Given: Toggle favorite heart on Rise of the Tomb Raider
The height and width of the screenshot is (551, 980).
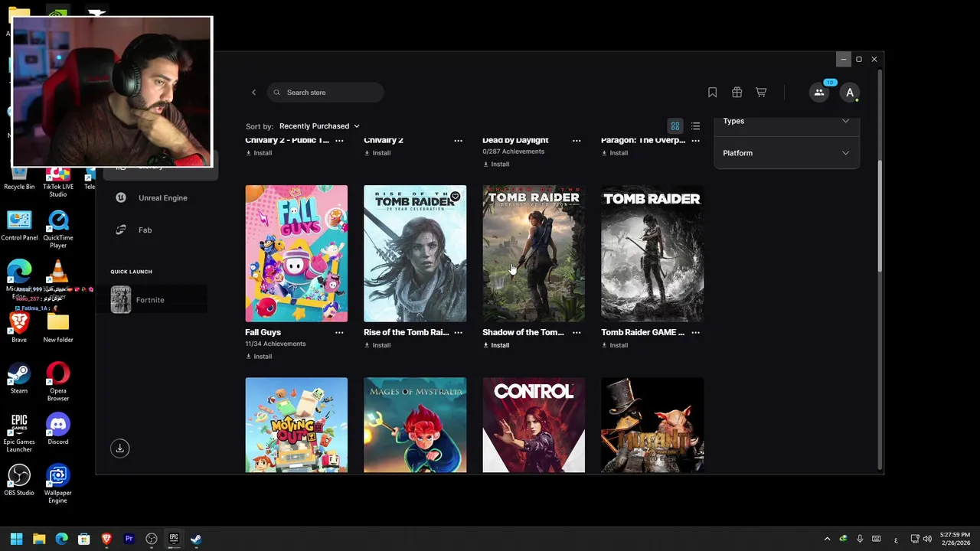Looking at the screenshot, I should pos(455,197).
